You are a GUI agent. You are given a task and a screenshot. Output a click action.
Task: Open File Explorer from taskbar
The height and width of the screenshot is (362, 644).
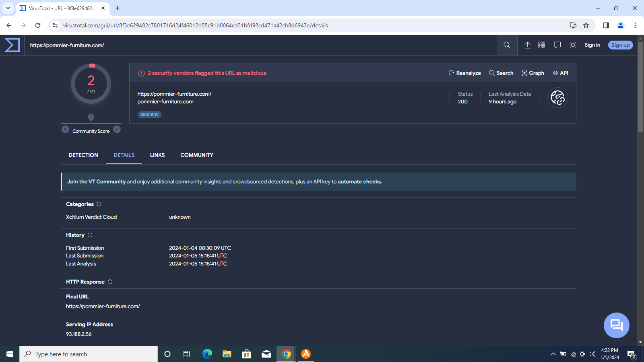coord(227,354)
